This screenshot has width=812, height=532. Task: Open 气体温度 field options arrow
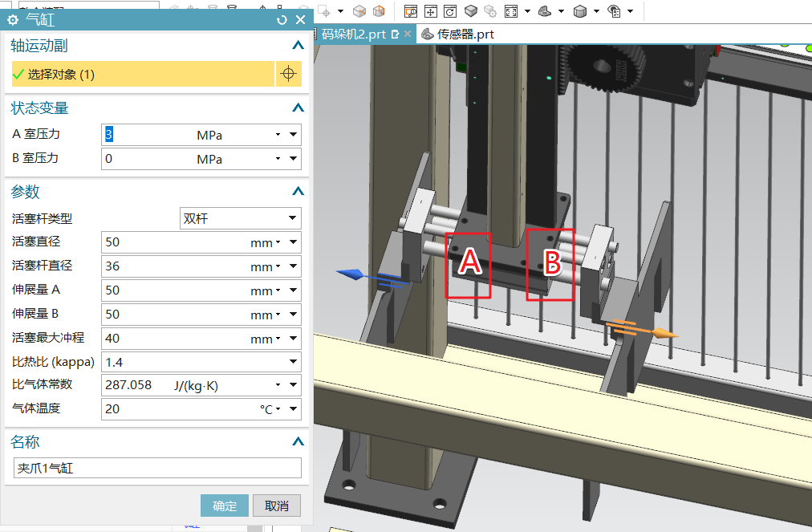[293, 408]
